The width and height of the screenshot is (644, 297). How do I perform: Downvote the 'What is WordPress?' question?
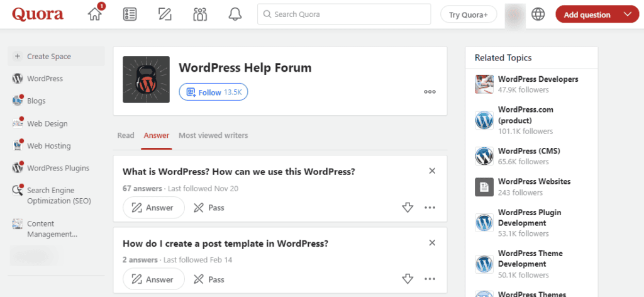[x=407, y=208]
